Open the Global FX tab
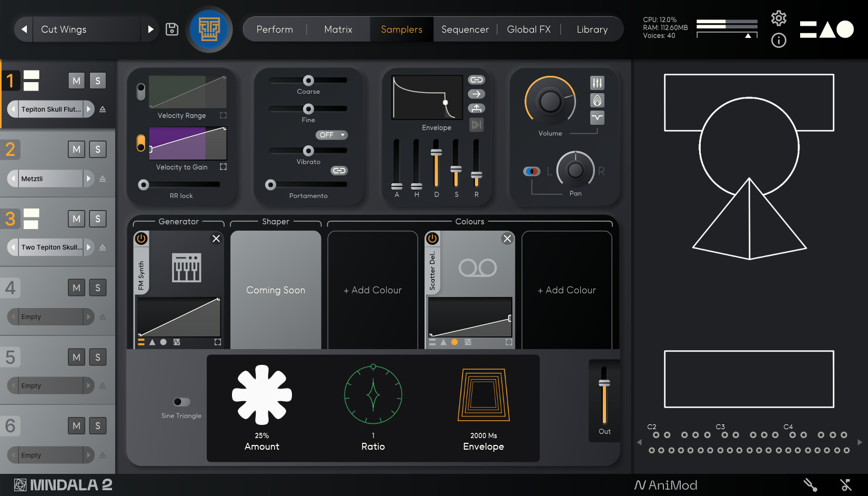The height and width of the screenshot is (496, 868). click(x=529, y=29)
